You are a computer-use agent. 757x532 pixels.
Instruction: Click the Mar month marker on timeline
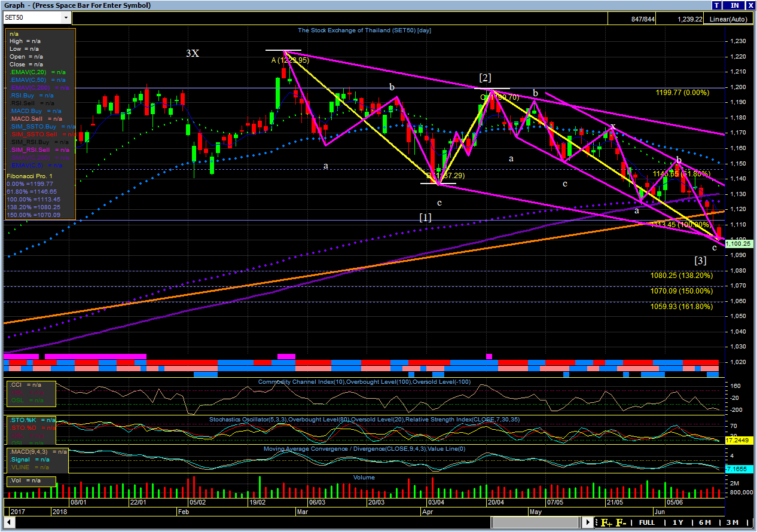(x=303, y=512)
